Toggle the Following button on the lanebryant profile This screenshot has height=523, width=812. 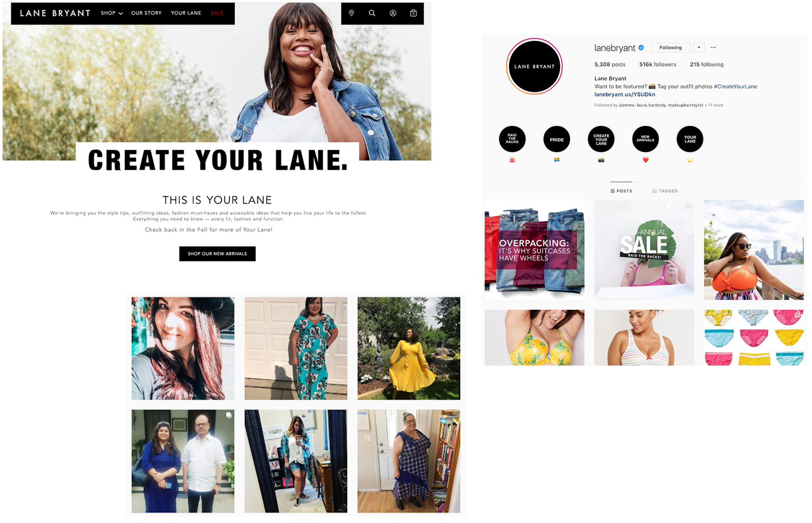coord(670,48)
